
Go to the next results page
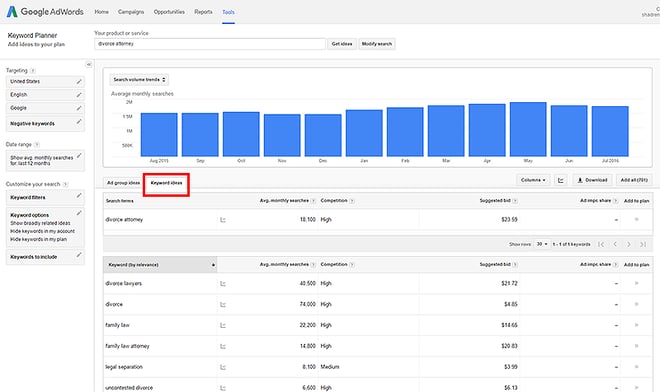coord(629,244)
